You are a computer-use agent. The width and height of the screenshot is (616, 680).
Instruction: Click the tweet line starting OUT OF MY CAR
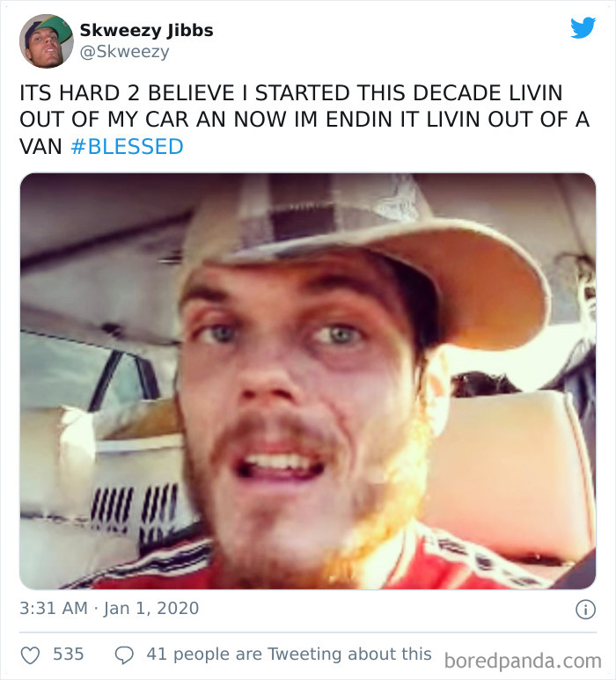tap(304, 120)
